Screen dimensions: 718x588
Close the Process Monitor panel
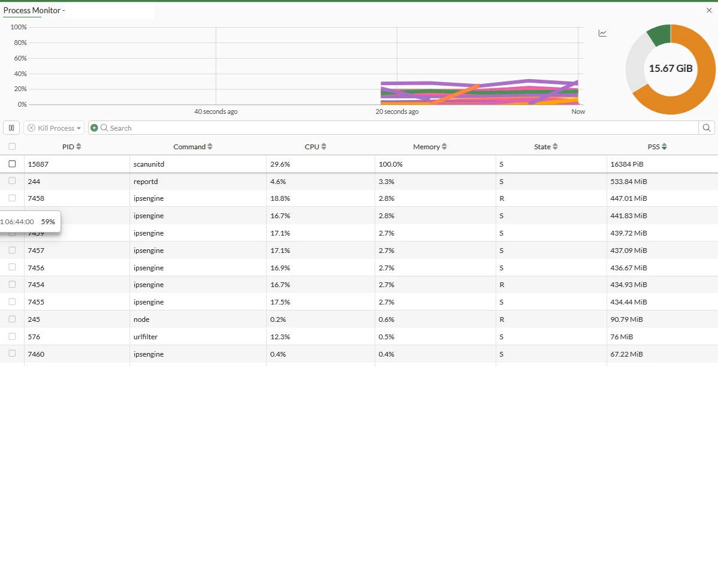point(709,10)
